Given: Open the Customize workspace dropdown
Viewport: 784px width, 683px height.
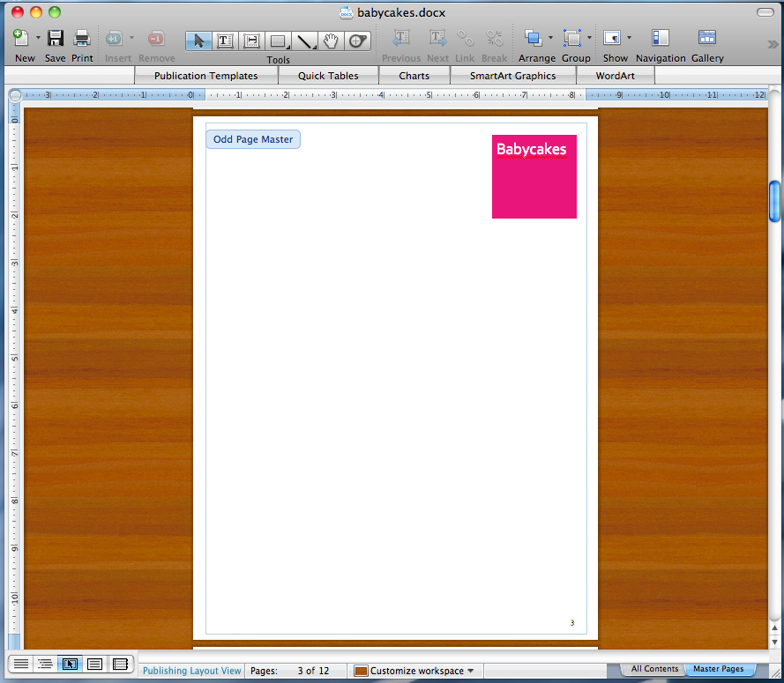Looking at the screenshot, I should pyautogui.click(x=414, y=670).
